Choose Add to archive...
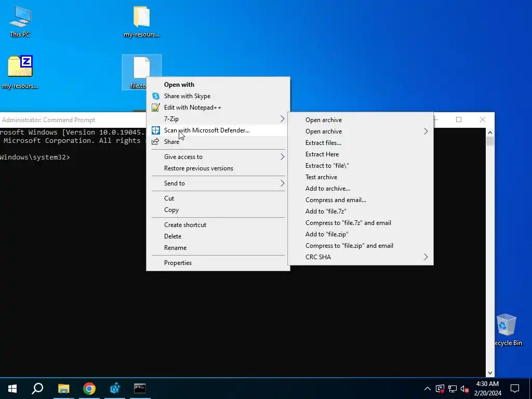Image resolution: width=532 pixels, height=399 pixels. click(361, 189)
